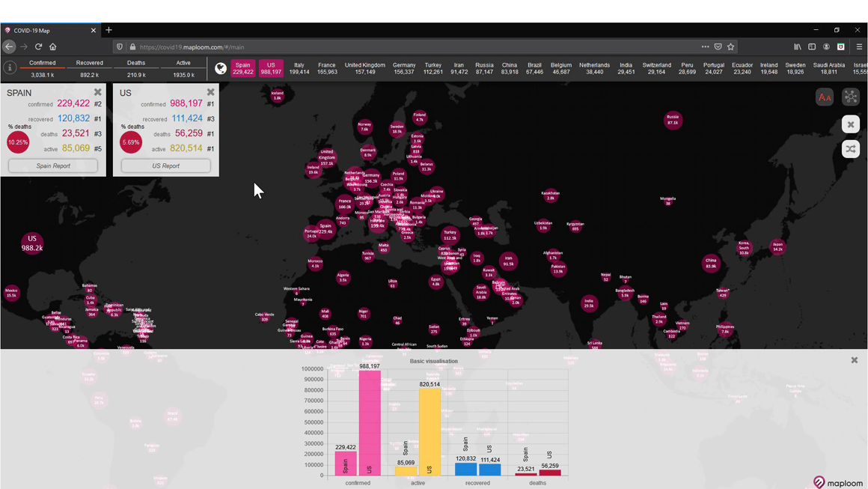Close the Spain info card
This screenshot has width=868, height=489.
coord(97,93)
